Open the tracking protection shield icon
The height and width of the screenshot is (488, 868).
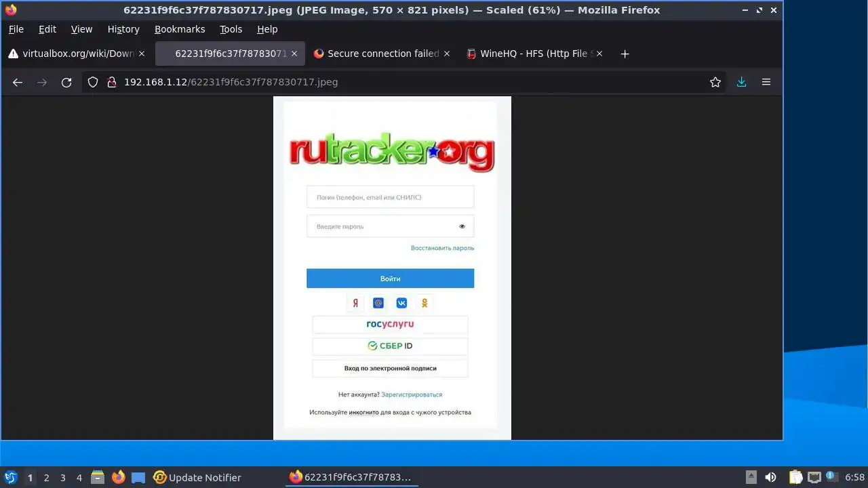94,82
